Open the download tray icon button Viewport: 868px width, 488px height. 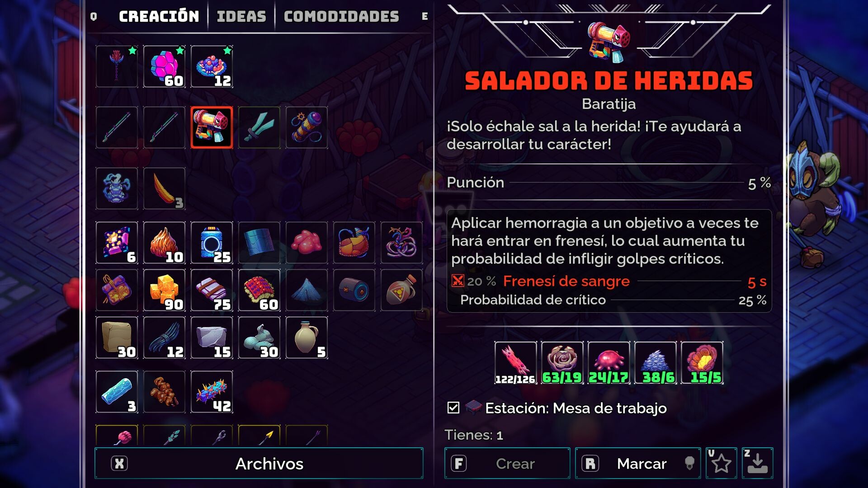[x=758, y=463]
